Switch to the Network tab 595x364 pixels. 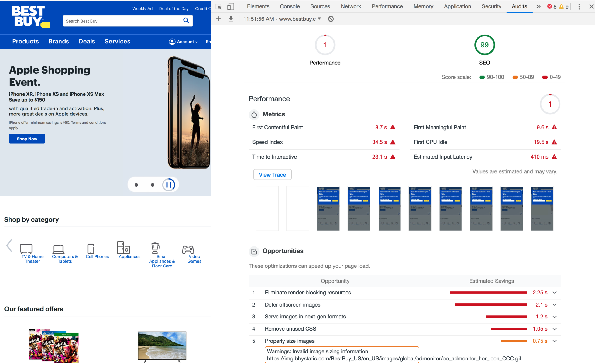click(x=351, y=6)
